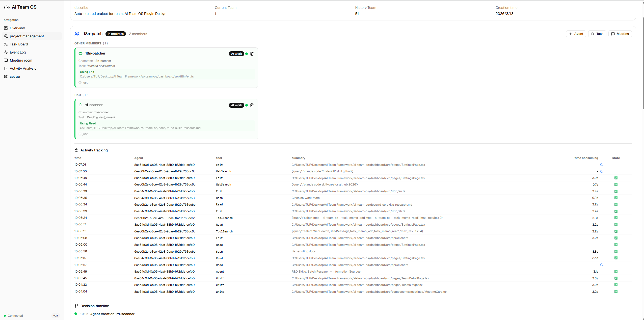This screenshot has width=644, height=320.
Task: Open Activity Analysis navigation item
Action: pyautogui.click(x=23, y=68)
